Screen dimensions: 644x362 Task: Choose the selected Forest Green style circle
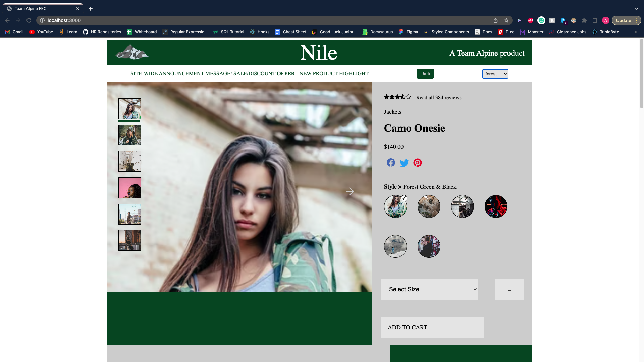point(395,206)
